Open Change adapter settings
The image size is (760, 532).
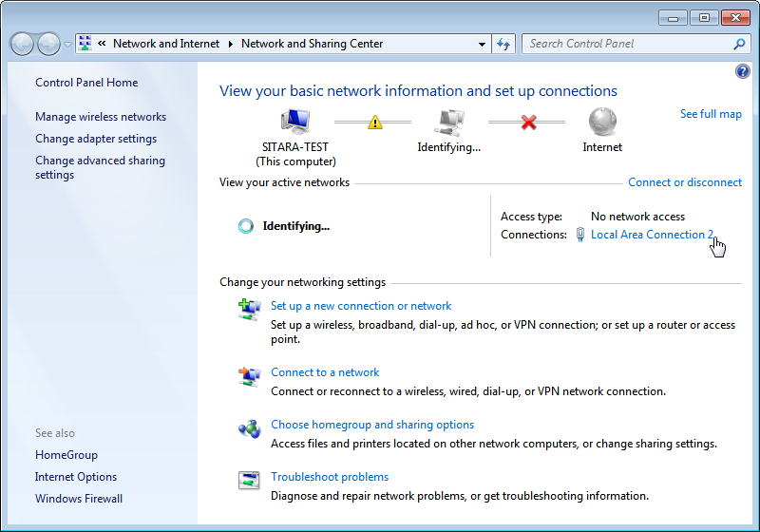pos(96,139)
